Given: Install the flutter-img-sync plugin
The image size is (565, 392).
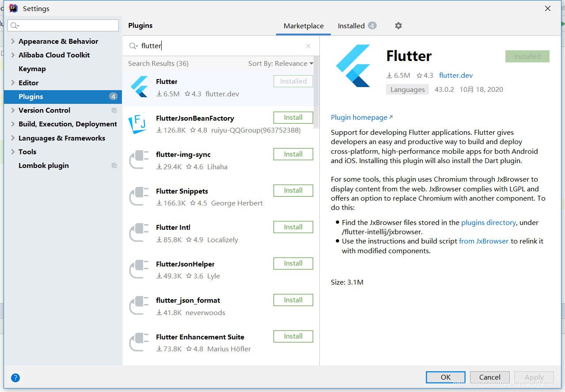Looking at the screenshot, I should pyautogui.click(x=293, y=154).
